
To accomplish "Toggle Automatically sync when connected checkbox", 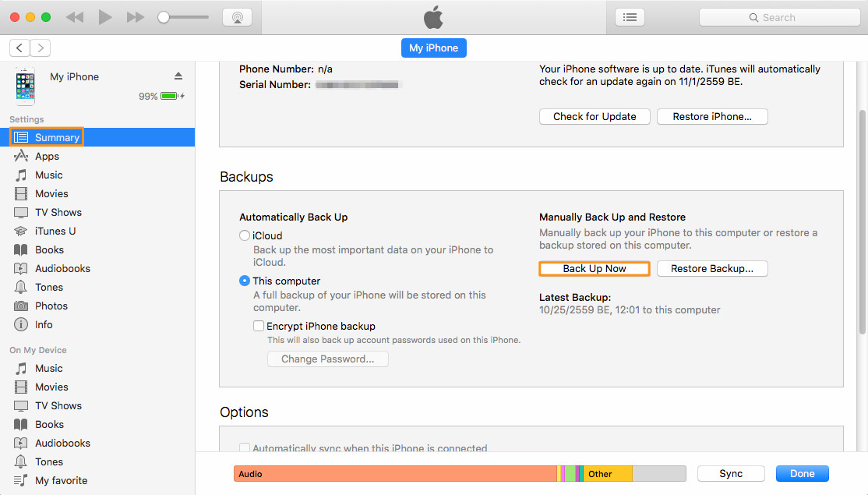I will click(x=244, y=447).
